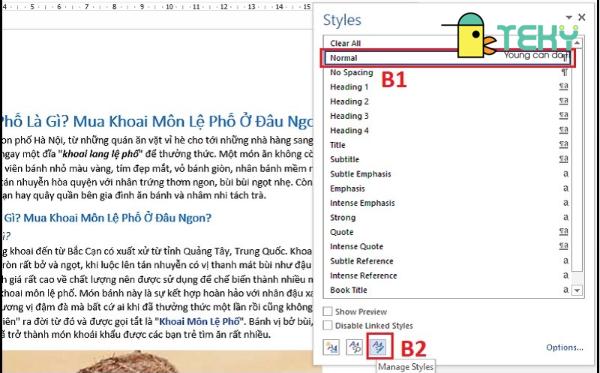
Task: Apply the Heading 1 style
Action: pyautogui.click(x=447, y=87)
